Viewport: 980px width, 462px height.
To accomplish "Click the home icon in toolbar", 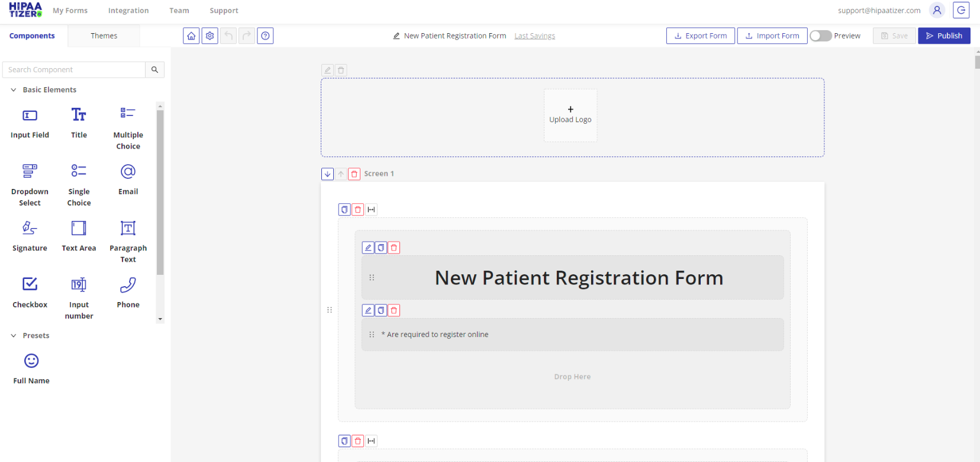I will point(191,36).
